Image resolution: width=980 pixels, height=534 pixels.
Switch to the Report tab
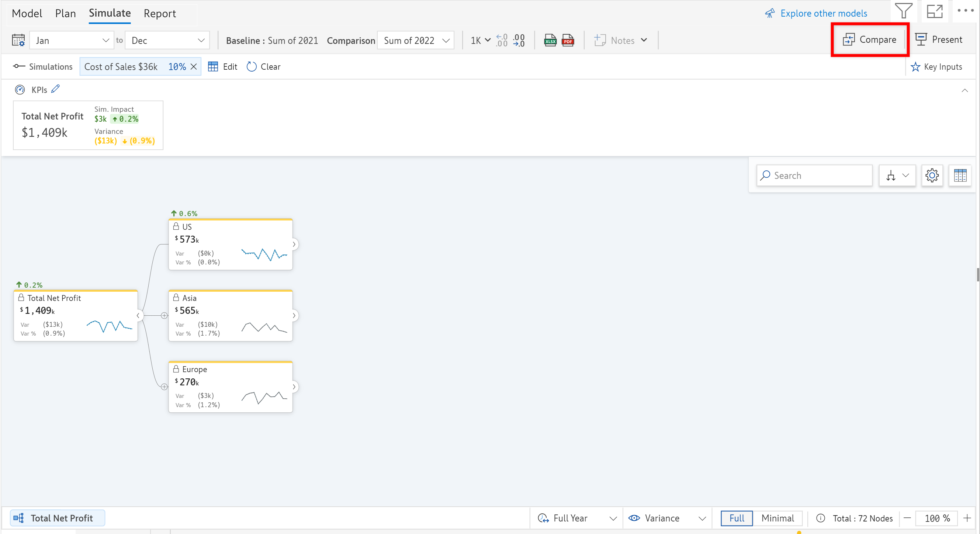159,14
